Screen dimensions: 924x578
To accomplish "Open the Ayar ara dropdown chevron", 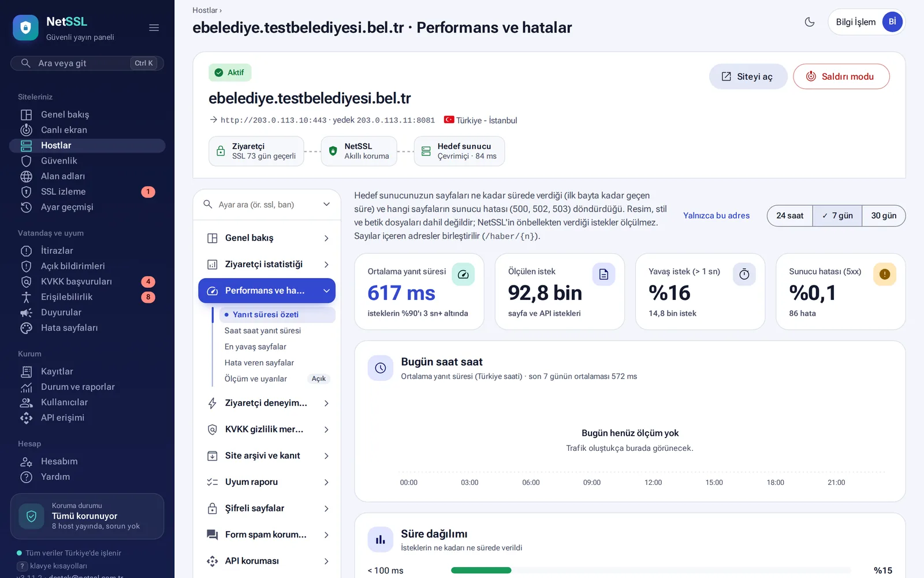I will point(326,205).
